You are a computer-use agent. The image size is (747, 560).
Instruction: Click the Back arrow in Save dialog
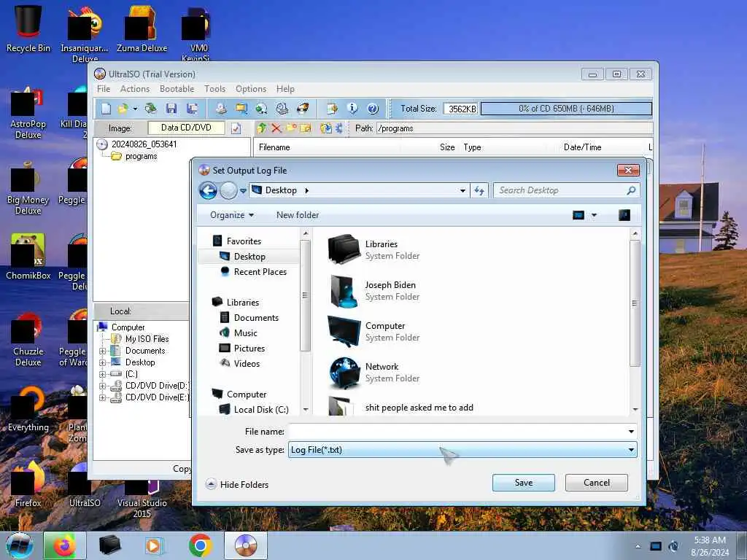208,190
